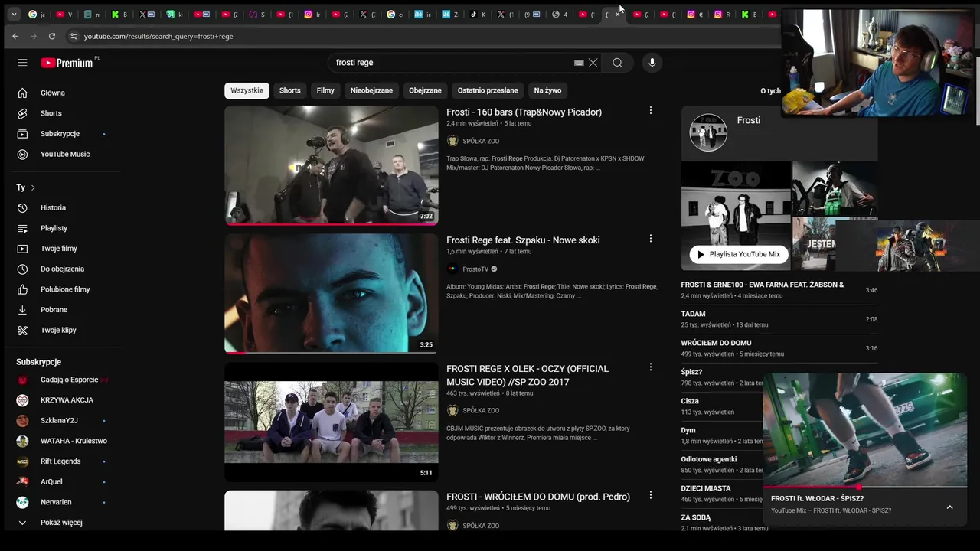The image size is (980, 551).
Task: Expand the miniplayer with the chevron arrow
Action: pos(949,507)
